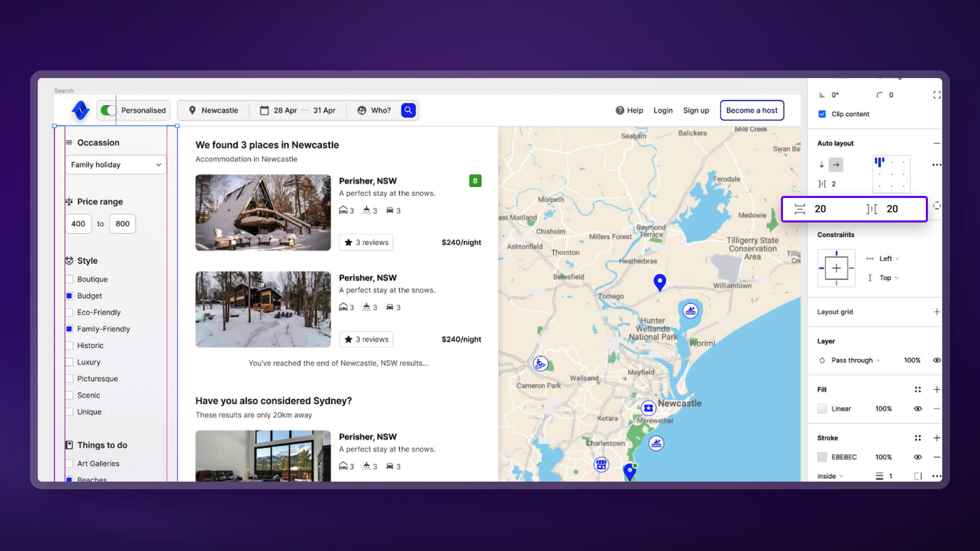This screenshot has height=551, width=980.
Task: Click the Linear fill color swatch
Action: point(822,409)
